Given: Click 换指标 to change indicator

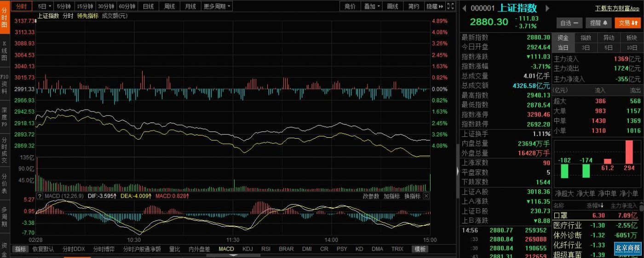Looking at the screenshot, I should click(412, 196).
